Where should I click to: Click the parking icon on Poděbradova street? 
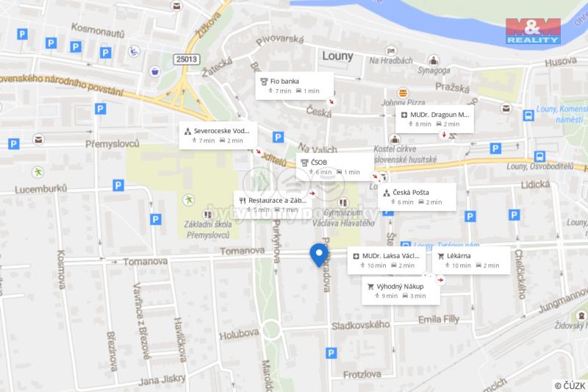[331, 353]
